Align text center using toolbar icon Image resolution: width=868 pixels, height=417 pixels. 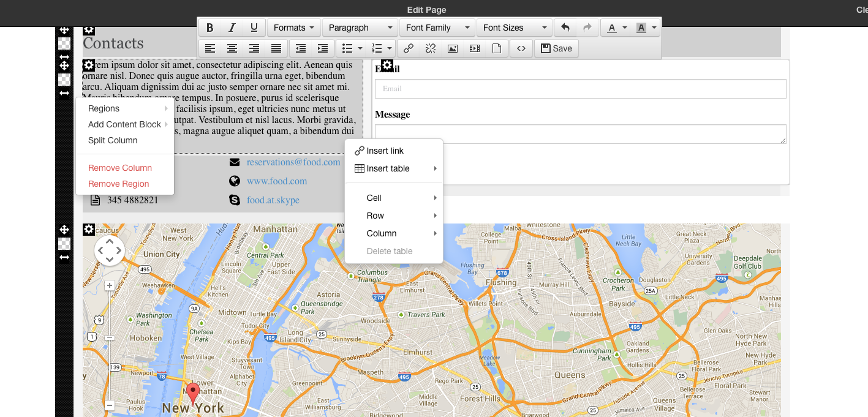point(232,48)
